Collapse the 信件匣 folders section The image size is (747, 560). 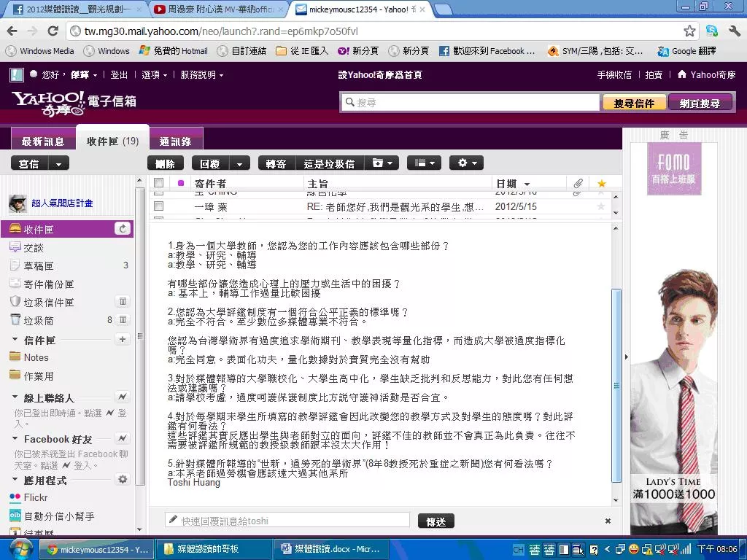tap(15, 340)
